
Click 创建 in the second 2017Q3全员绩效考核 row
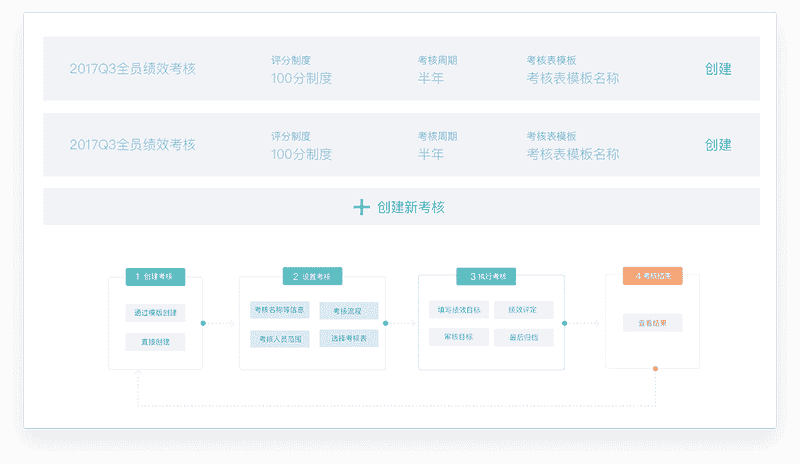point(718,145)
